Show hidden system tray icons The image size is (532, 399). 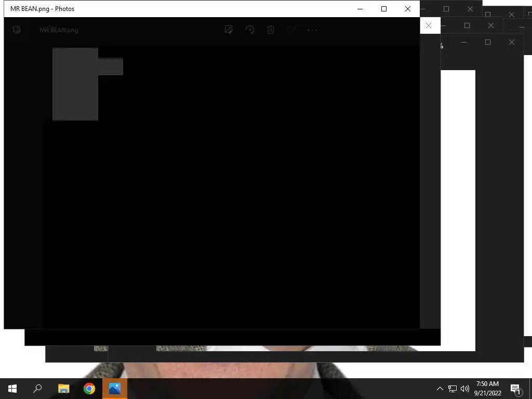[440, 389]
